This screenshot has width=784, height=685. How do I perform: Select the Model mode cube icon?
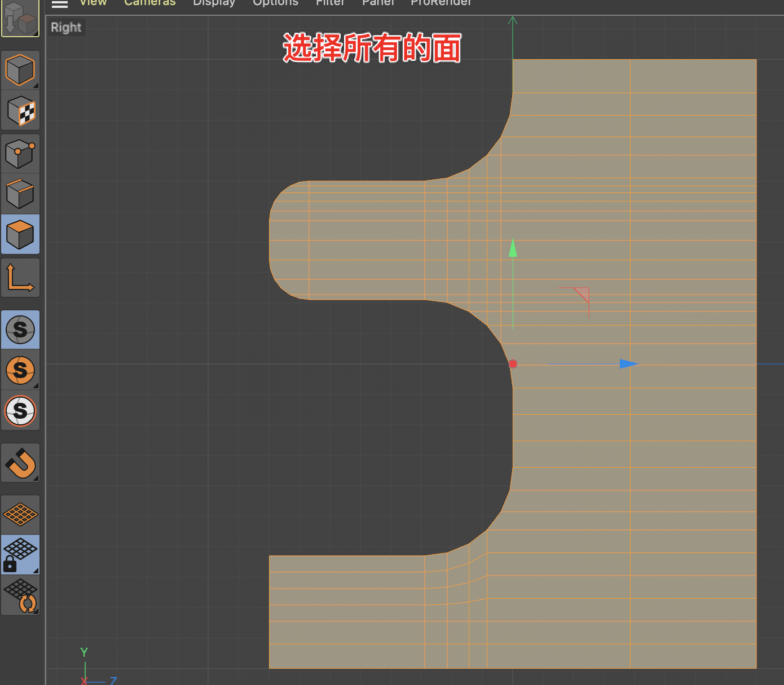tap(20, 70)
